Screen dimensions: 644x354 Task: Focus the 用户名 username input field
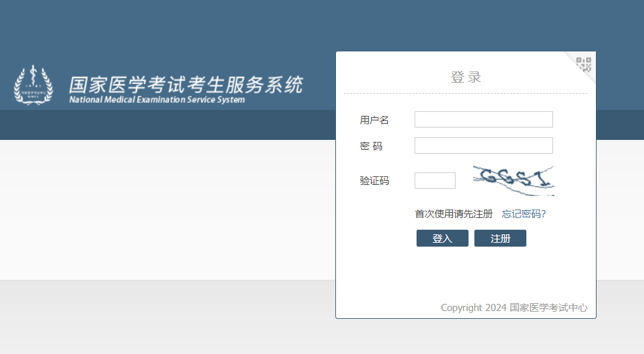pyautogui.click(x=483, y=120)
